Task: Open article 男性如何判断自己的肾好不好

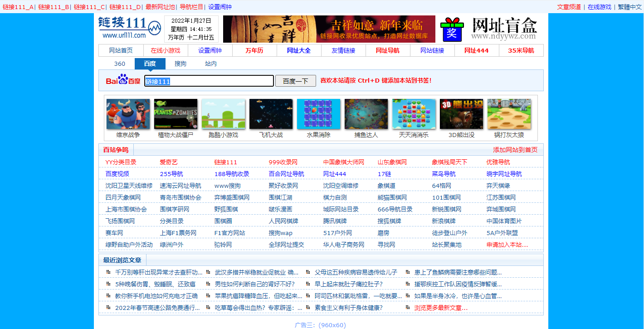Action: [255, 284]
